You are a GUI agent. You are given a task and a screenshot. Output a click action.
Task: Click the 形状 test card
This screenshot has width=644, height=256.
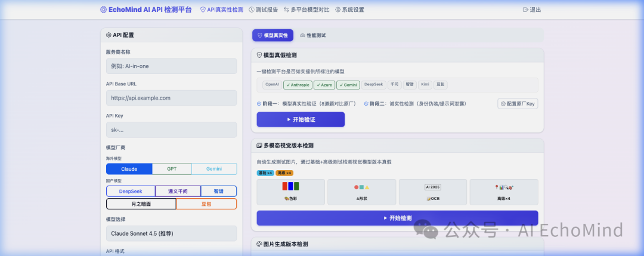point(362,192)
